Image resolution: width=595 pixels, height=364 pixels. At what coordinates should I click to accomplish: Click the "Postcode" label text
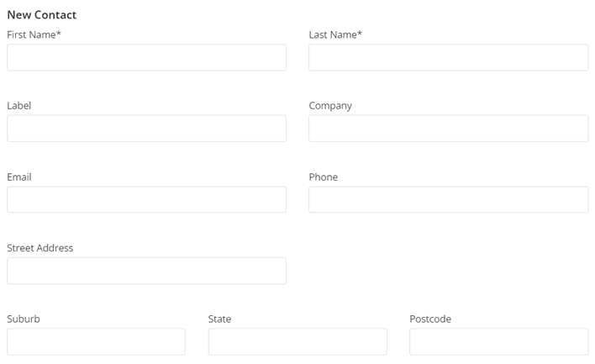pos(430,319)
